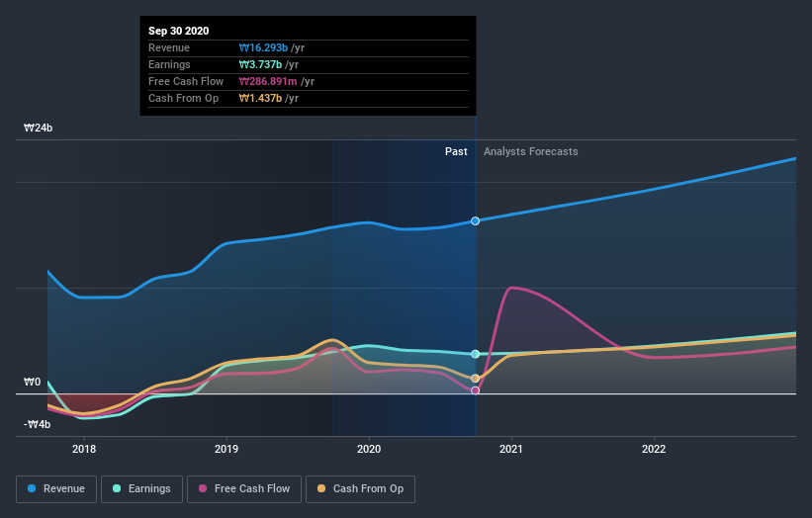Toggle the Cash From Op legend button

click(360, 489)
